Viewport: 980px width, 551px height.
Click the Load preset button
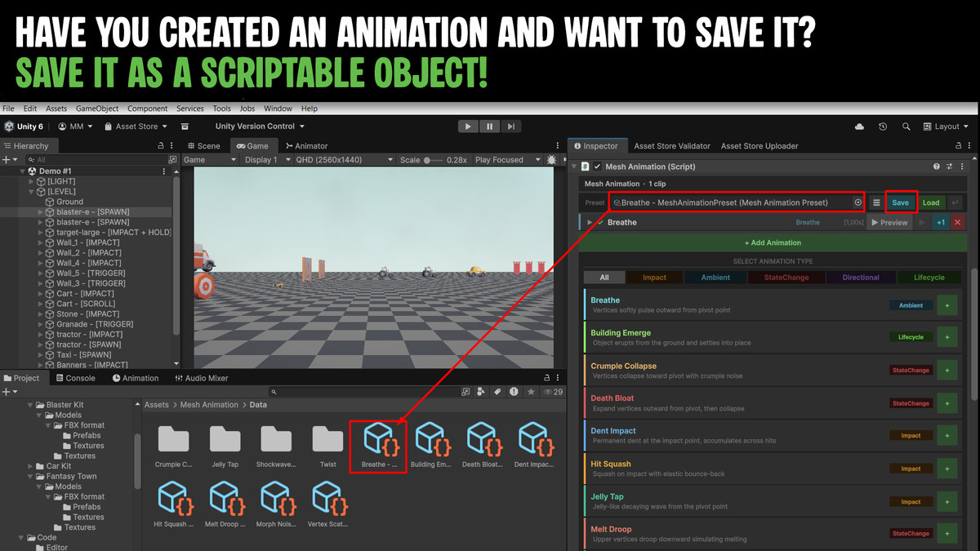tap(931, 202)
